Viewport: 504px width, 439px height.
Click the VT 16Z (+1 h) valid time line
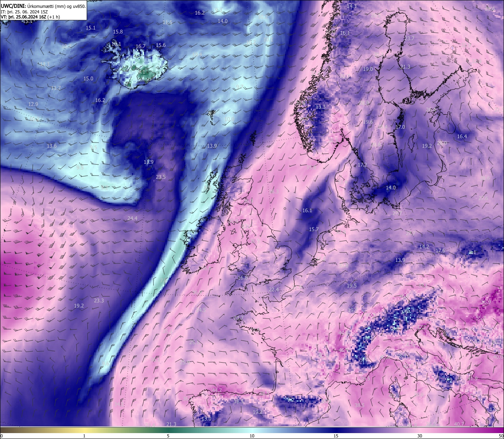pos(30,17)
